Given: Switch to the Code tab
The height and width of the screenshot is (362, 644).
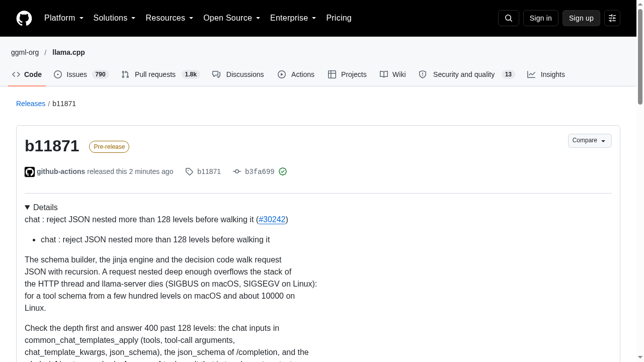Looking at the screenshot, I should (27, 74).
